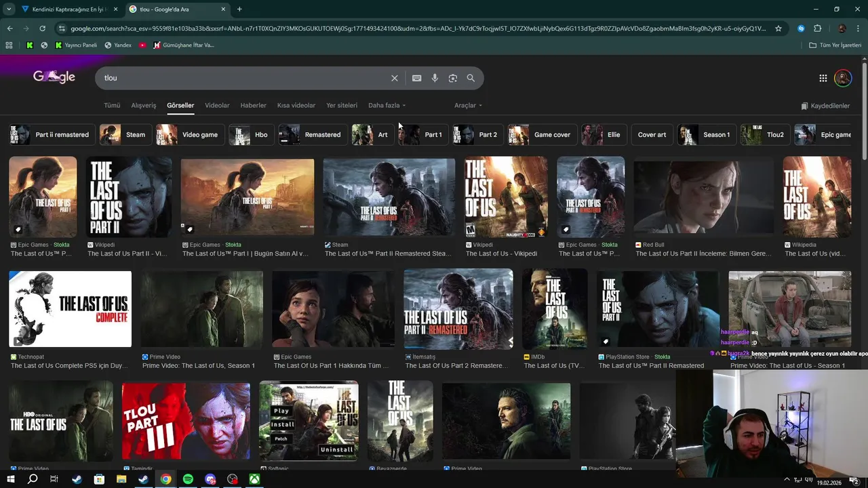Open the 'Yandex' bookmark
Viewport: 868px width, 488px height.
118,45
